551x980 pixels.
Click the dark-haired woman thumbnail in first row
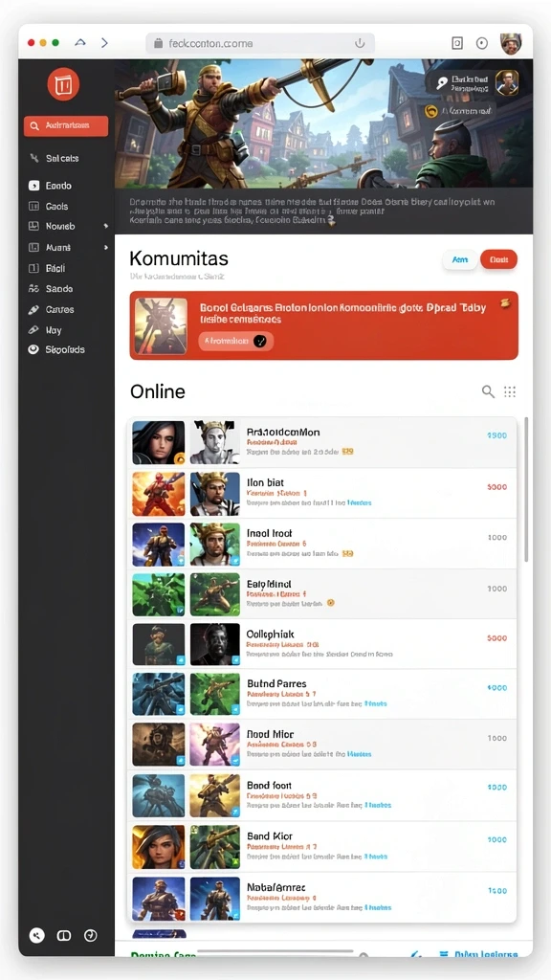click(159, 442)
